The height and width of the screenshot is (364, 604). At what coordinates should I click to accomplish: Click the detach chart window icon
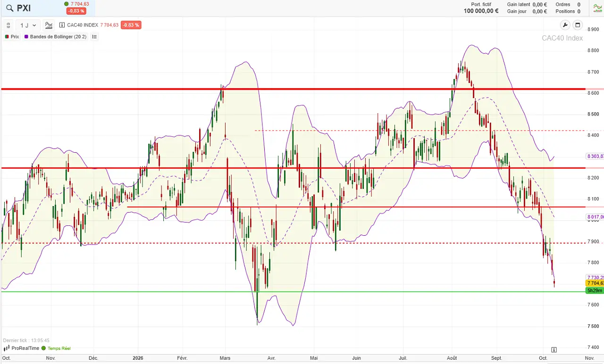coord(578,25)
